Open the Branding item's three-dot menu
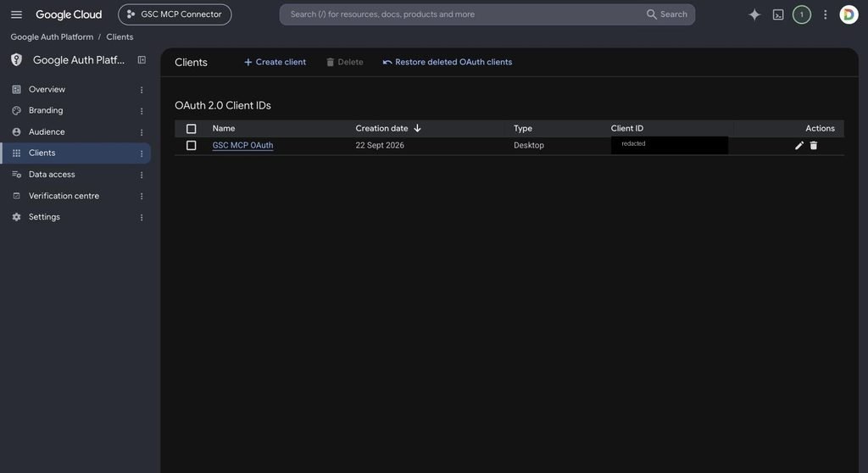This screenshot has height=473, width=868. [142, 111]
